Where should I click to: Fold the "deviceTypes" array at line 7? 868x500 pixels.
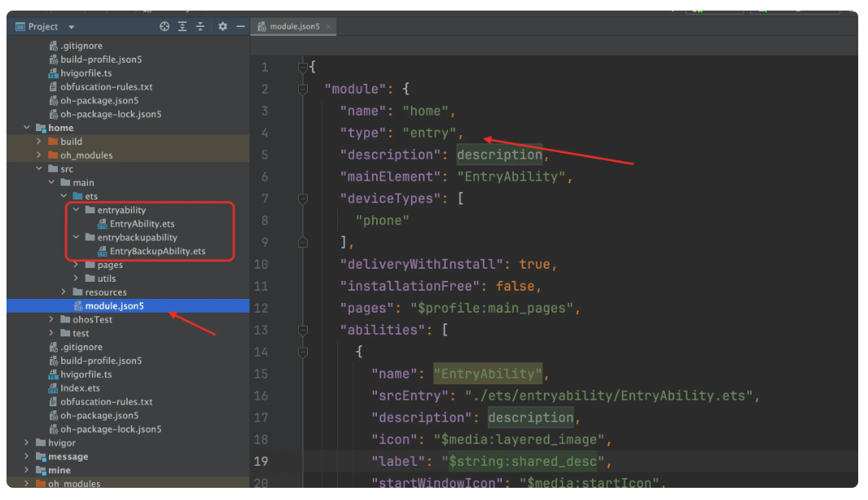pyautogui.click(x=303, y=199)
